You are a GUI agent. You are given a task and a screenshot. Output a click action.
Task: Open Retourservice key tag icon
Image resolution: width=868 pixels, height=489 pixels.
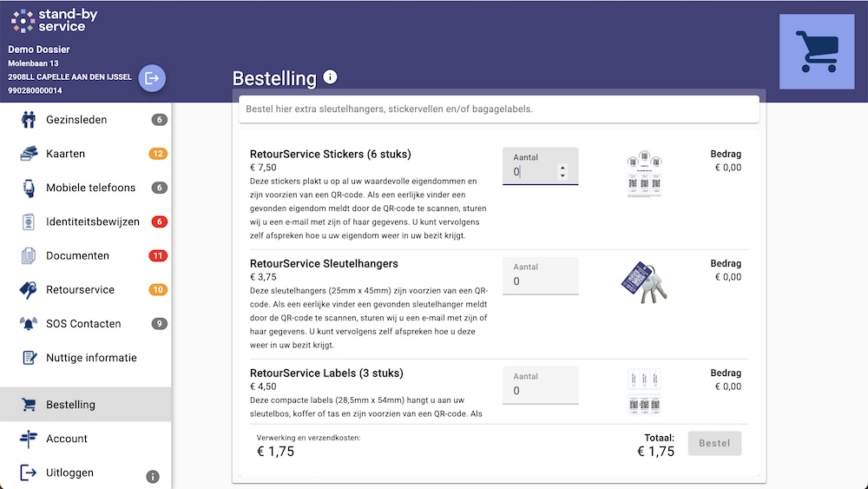click(x=29, y=289)
